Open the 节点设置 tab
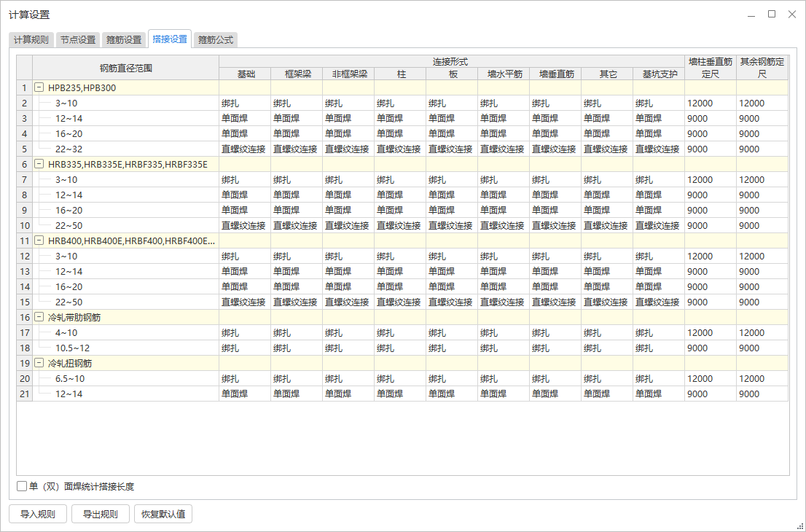Image resolution: width=806 pixels, height=532 pixels. (77, 40)
